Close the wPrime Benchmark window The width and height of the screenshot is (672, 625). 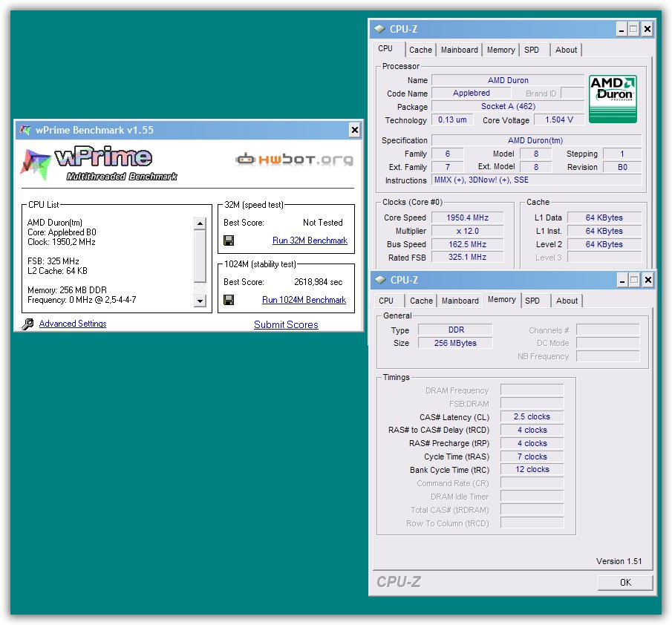tap(355, 130)
